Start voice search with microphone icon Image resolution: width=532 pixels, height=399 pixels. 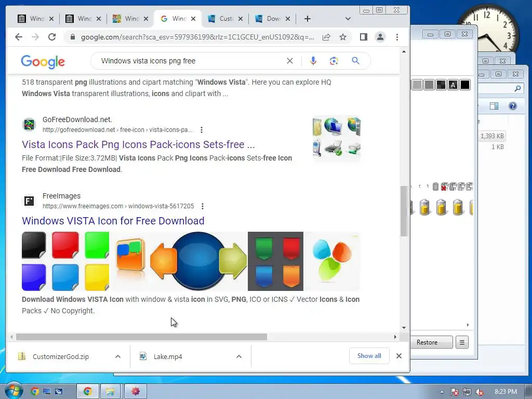(x=313, y=61)
